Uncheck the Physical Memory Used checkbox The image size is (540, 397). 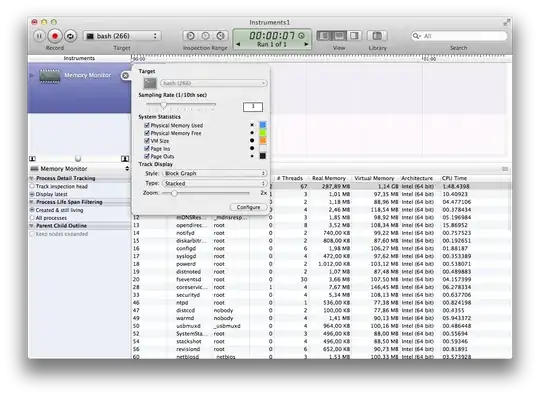pyautogui.click(x=147, y=125)
